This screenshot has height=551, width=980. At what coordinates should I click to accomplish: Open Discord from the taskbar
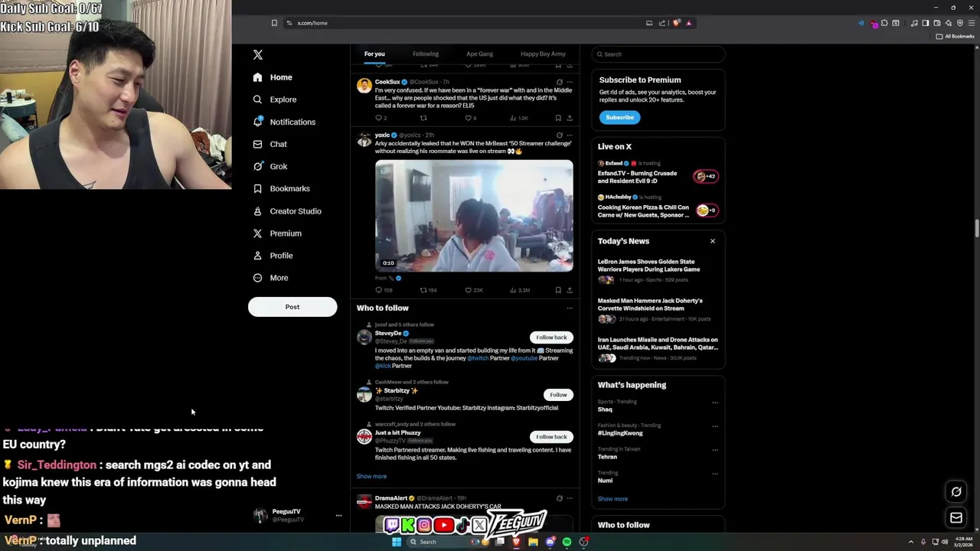pos(550,542)
